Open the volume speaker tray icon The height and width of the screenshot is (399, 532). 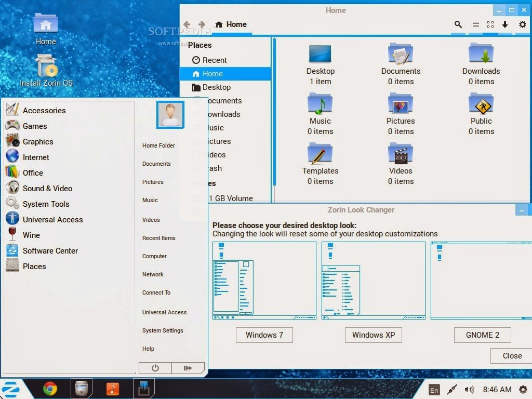470,390
